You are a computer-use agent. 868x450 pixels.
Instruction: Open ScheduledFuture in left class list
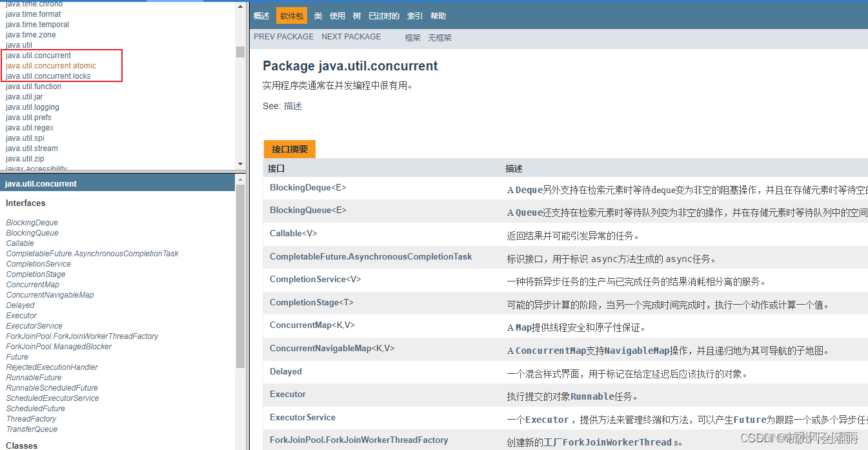(x=35, y=409)
